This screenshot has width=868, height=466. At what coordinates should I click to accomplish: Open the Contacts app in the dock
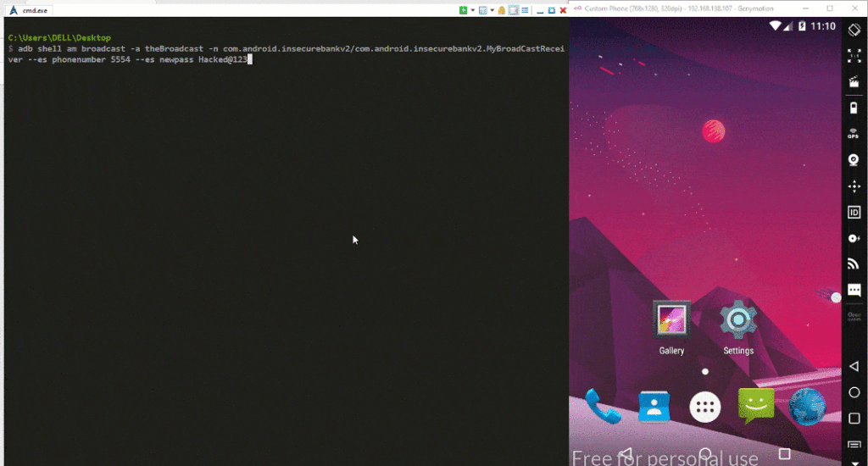[x=654, y=406]
